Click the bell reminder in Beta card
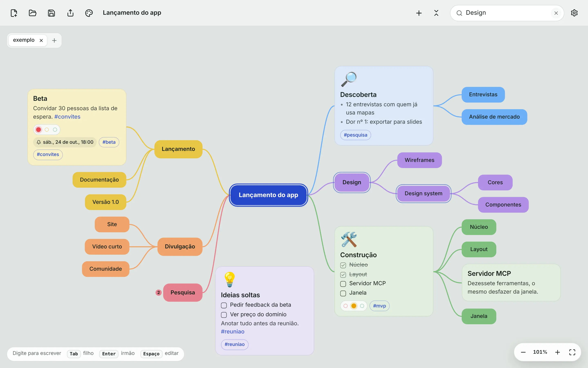This screenshot has height=368, width=588. [x=65, y=142]
